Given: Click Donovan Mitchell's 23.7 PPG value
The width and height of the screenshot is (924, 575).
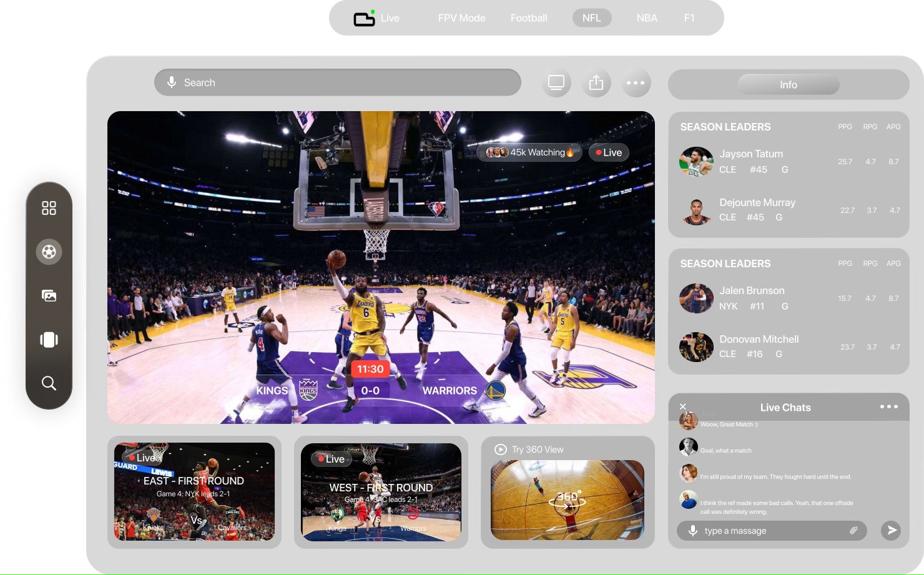Looking at the screenshot, I should 847,347.
